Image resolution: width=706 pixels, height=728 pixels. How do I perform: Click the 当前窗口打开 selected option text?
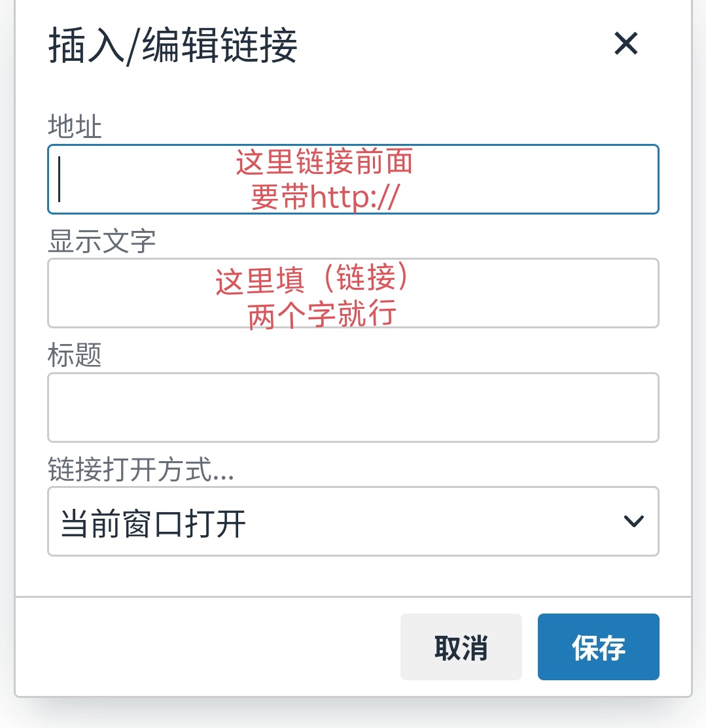153,523
